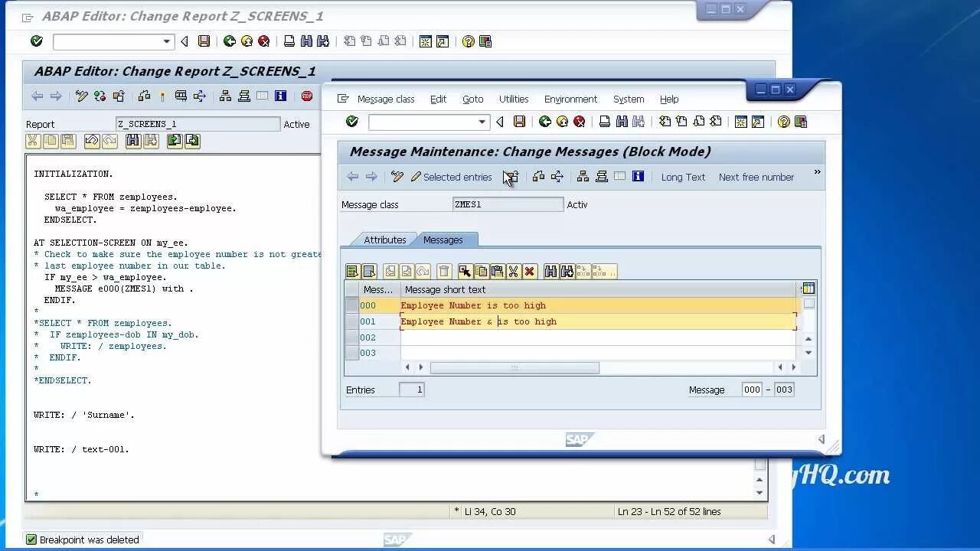Image resolution: width=980 pixels, height=551 pixels.
Task: Open Environment menu
Action: tap(570, 99)
